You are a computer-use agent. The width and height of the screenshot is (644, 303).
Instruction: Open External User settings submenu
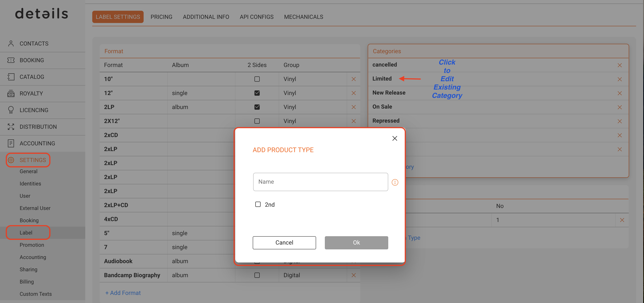(x=35, y=208)
